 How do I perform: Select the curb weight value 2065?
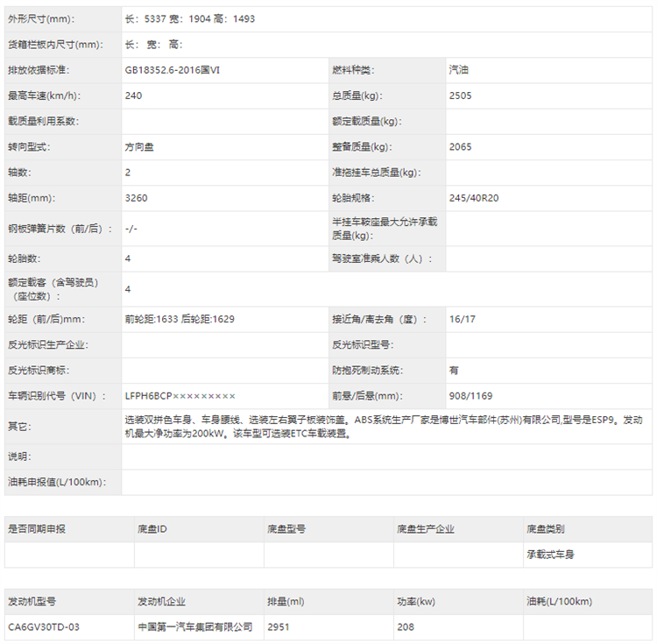tap(460, 147)
